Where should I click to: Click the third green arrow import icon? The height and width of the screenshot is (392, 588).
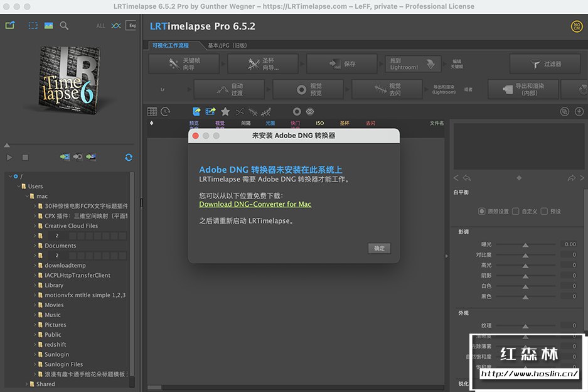click(91, 156)
